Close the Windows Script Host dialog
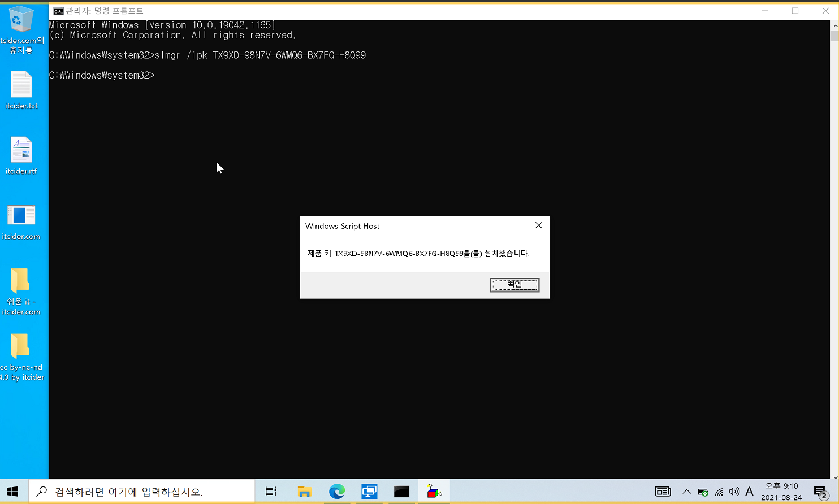 coord(539,225)
